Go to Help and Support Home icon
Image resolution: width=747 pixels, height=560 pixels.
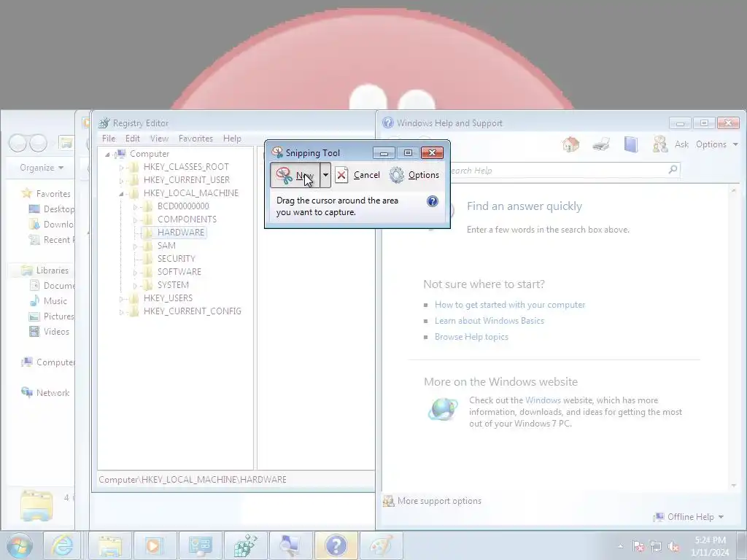pos(570,144)
